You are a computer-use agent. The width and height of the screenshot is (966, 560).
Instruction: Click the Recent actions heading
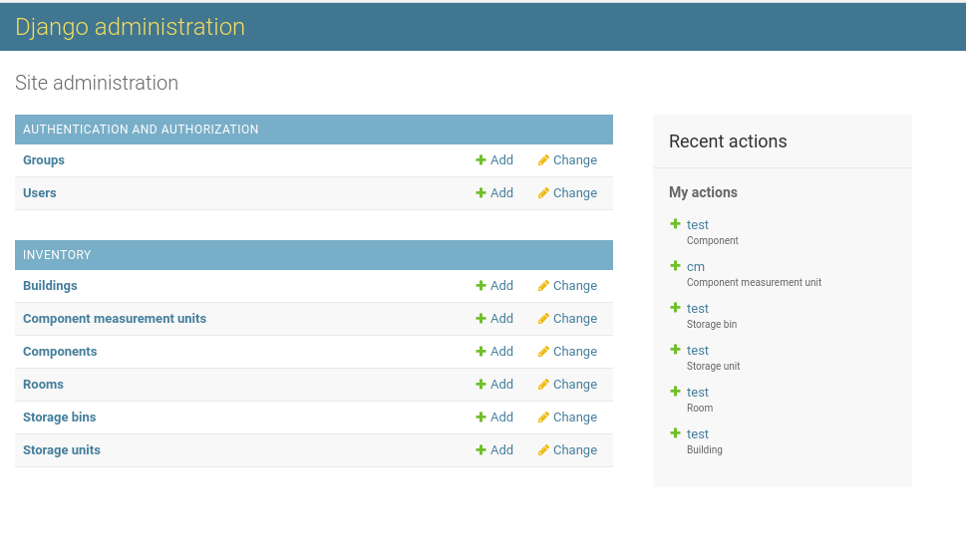click(728, 141)
